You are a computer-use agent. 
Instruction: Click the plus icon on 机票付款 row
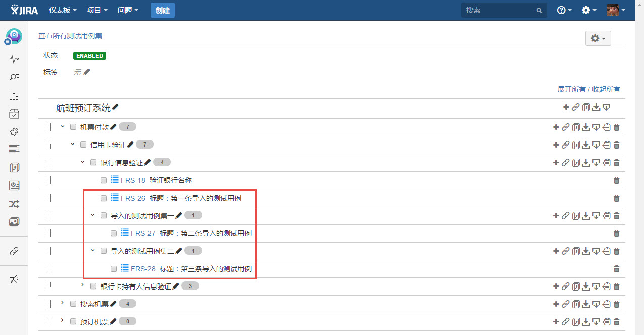(x=556, y=127)
